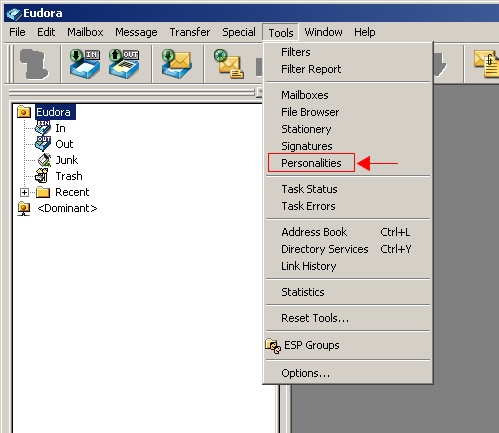Click the ESP Groups menu icon
499x433 pixels.
coord(273,346)
